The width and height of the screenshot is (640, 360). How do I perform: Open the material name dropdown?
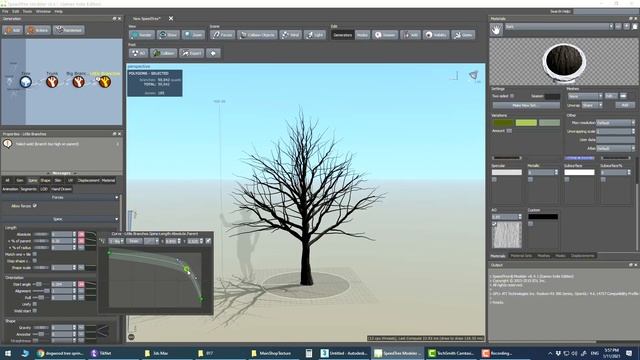click(559, 27)
